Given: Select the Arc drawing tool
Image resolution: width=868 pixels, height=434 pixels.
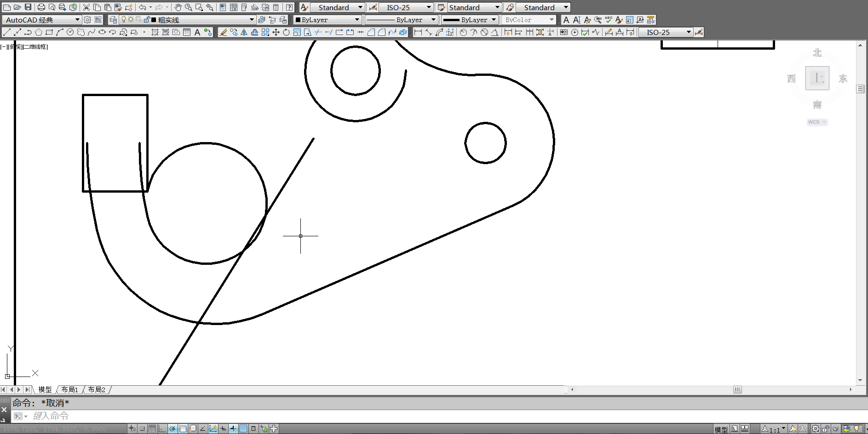Looking at the screenshot, I should [60, 32].
